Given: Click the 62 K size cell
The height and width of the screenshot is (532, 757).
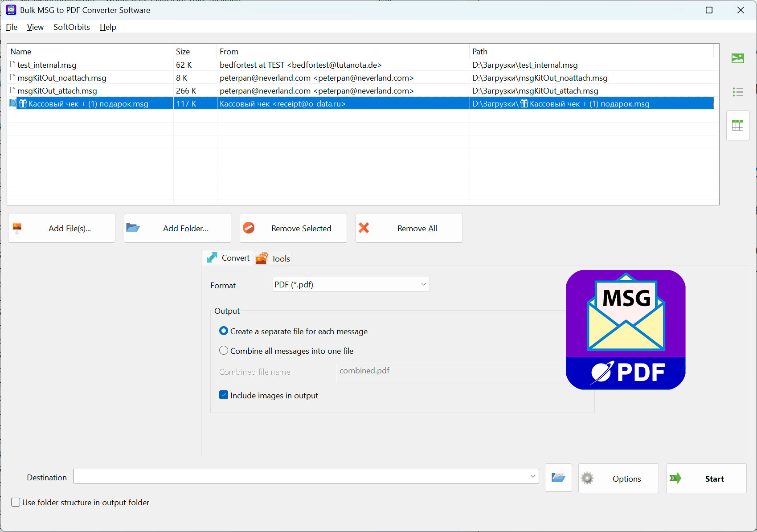Looking at the screenshot, I should (x=184, y=65).
